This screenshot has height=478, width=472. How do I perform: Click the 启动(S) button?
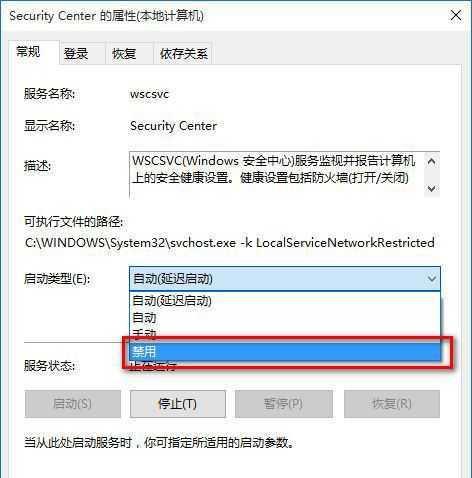click(x=72, y=404)
